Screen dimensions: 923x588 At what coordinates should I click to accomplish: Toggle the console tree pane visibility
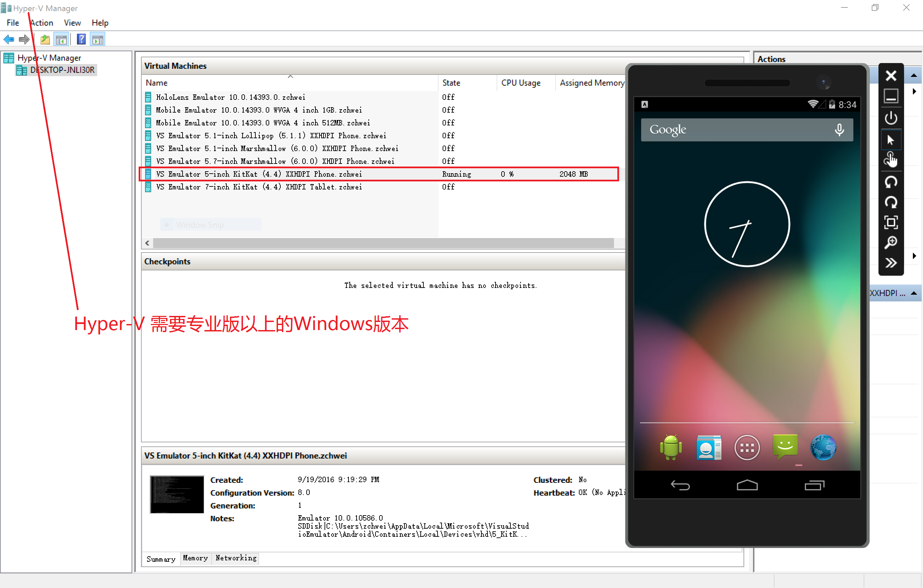(61, 39)
